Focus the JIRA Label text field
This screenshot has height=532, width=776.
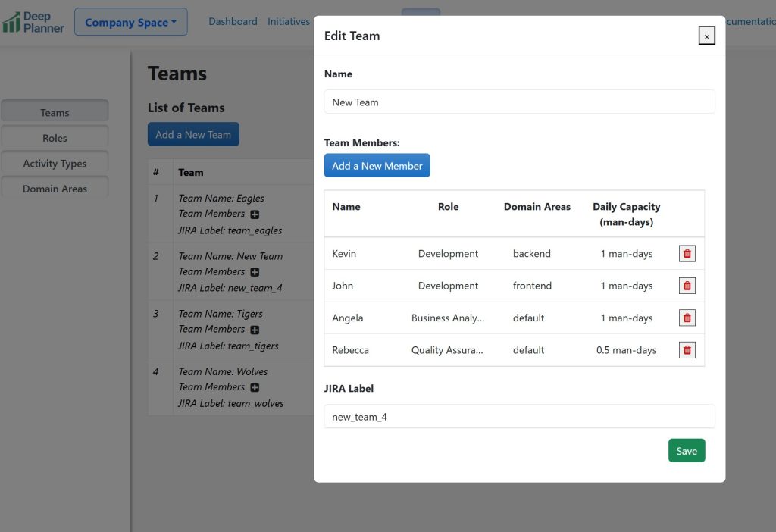point(519,417)
